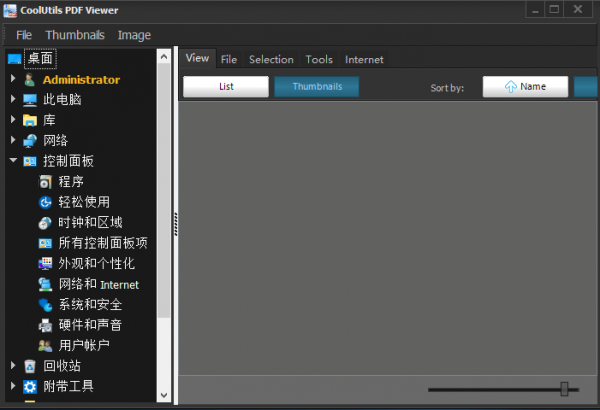Select the 系统和安全 security shield icon
Image resolution: width=600 pixels, height=410 pixels.
(x=45, y=304)
